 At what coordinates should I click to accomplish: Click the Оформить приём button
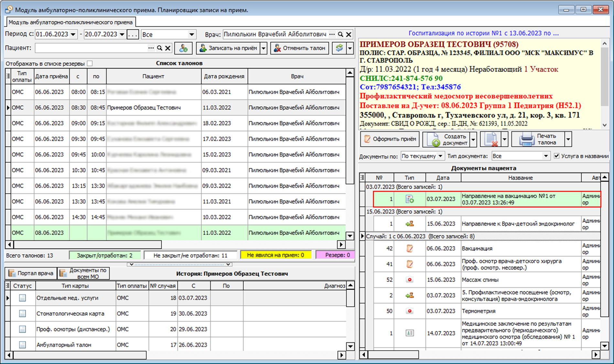click(x=390, y=139)
